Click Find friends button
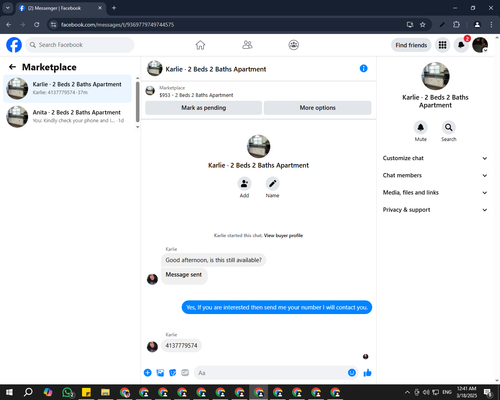Viewport: 500px width, 400px height. 411,45
